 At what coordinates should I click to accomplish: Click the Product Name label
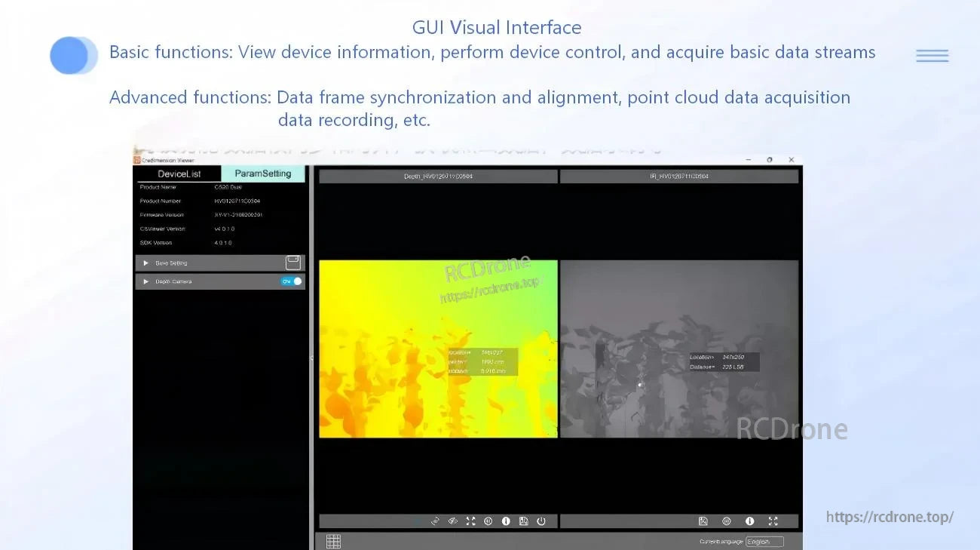coord(158,187)
